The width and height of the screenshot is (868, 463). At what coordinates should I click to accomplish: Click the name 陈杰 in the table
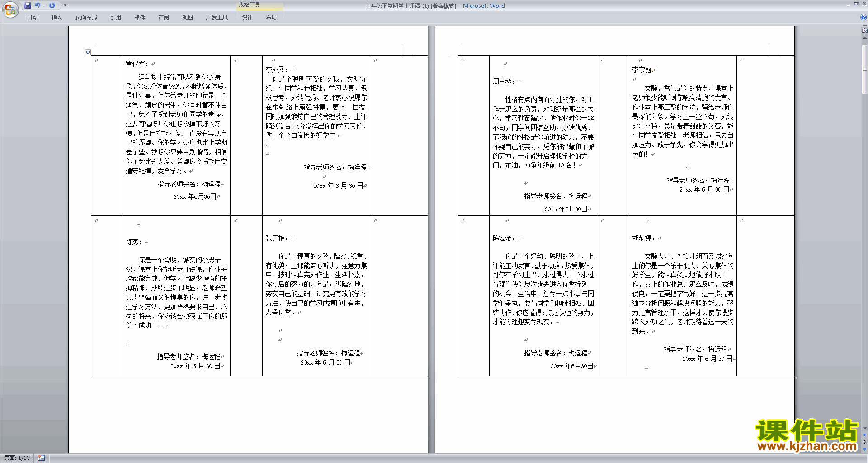point(132,242)
